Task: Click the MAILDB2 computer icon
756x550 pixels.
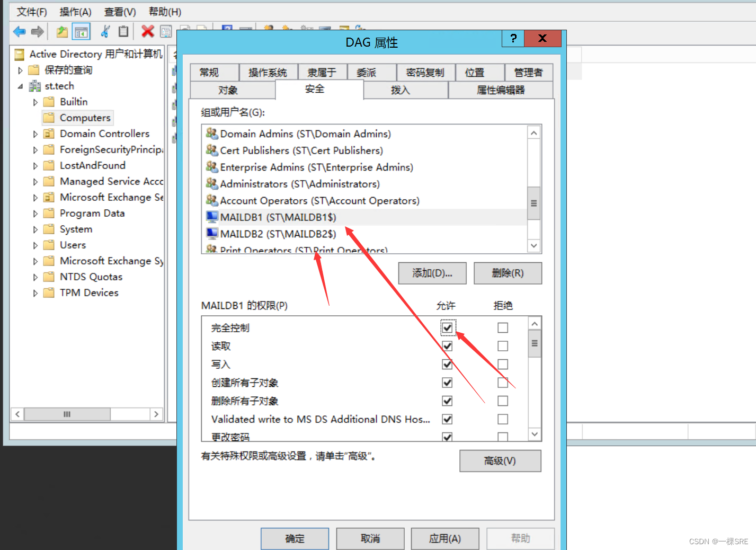Action: coord(212,233)
